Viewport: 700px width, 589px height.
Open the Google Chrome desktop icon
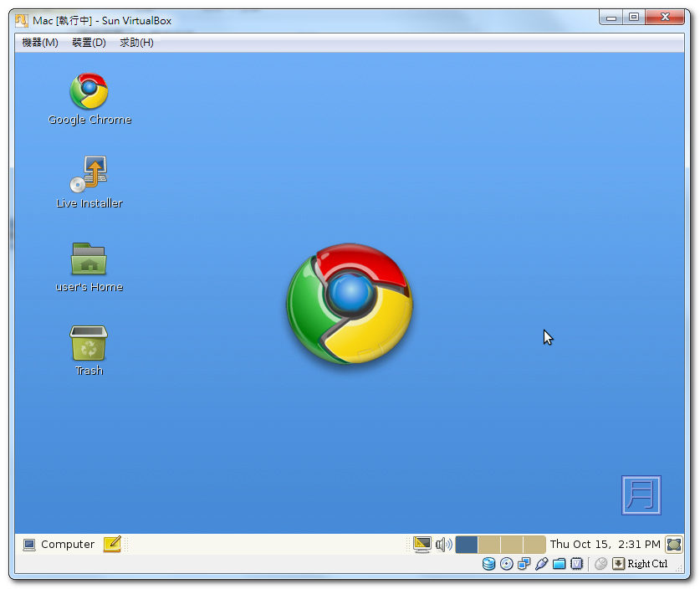tap(89, 92)
